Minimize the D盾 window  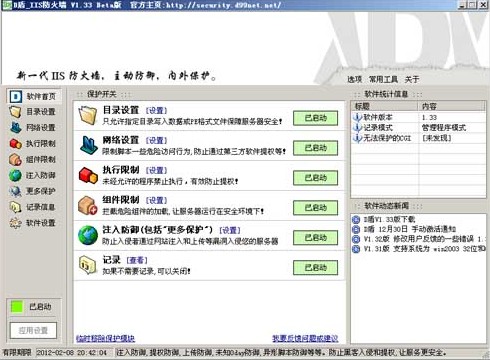point(462,5)
